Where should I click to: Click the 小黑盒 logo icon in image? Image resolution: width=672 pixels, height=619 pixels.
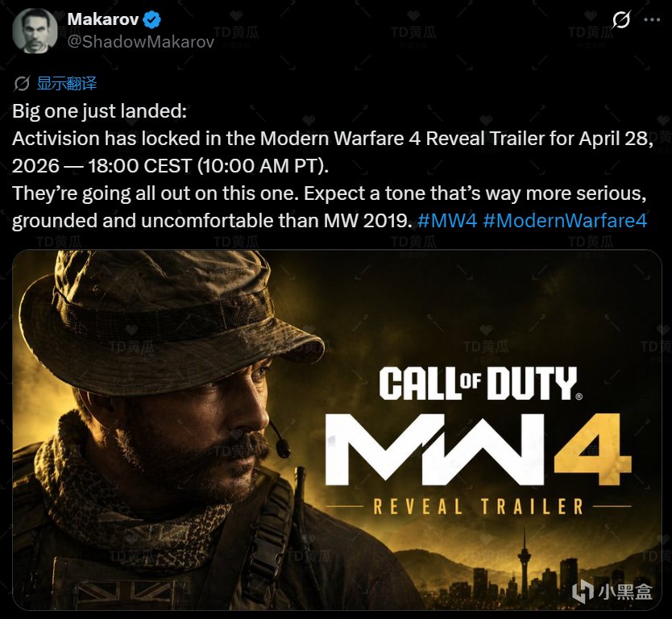pyautogui.click(x=583, y=592)
